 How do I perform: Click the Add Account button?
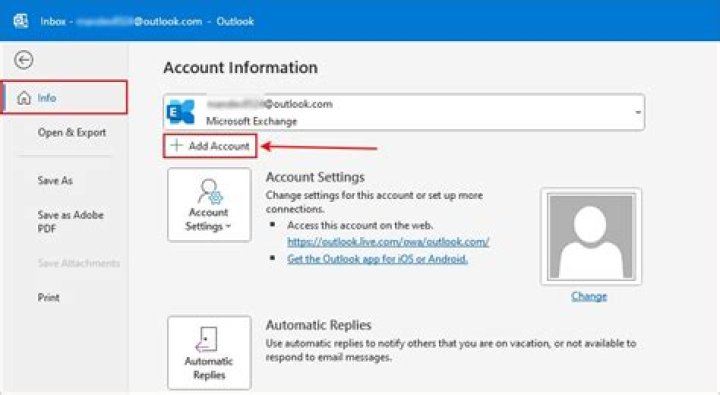click(x=210, y=146)
